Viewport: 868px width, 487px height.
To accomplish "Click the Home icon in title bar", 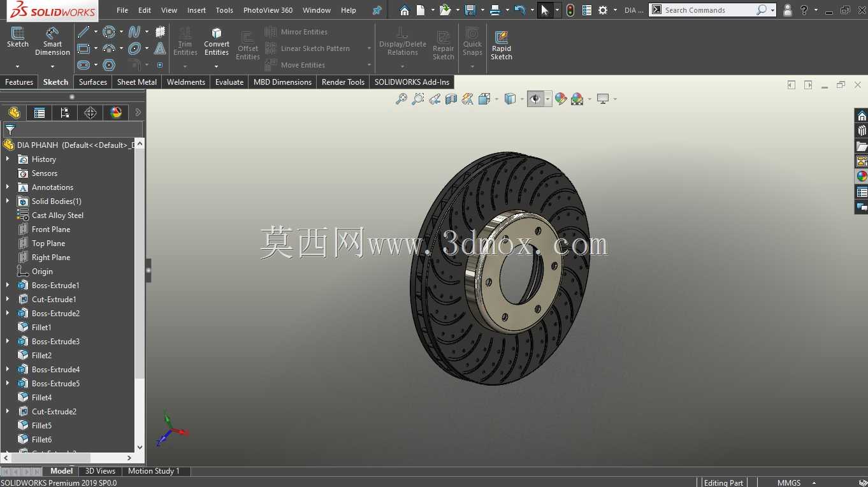I will click(x=405, y=10).
